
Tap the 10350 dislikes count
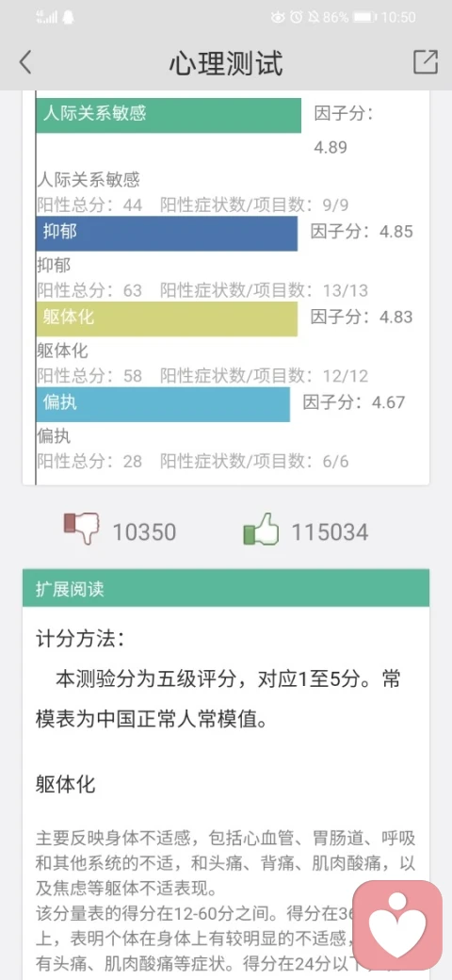144,532
